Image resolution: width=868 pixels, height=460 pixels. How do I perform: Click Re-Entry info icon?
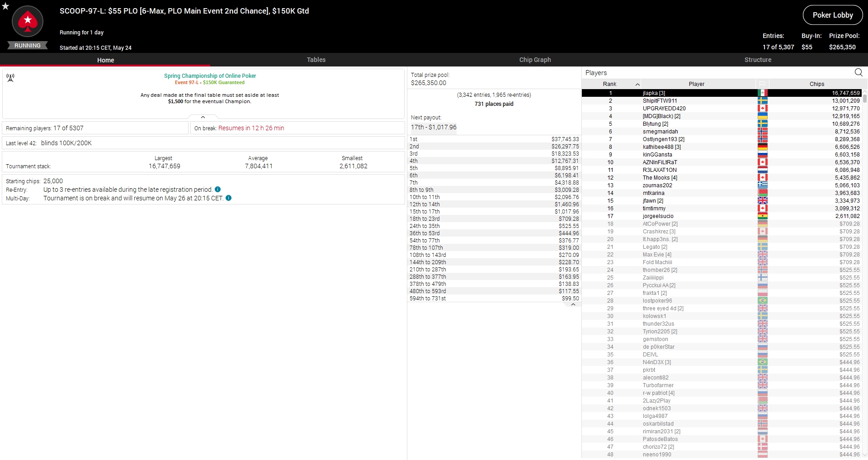coord(217,190)
